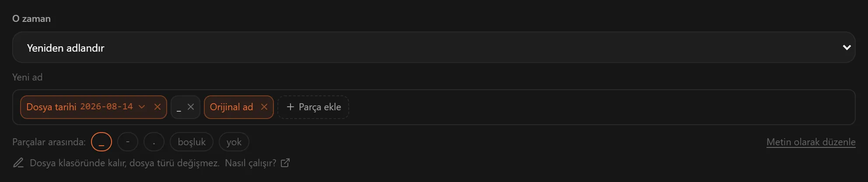Screen dimensions: 868x182
Task: Choose yok separator option
Action: 234,142
